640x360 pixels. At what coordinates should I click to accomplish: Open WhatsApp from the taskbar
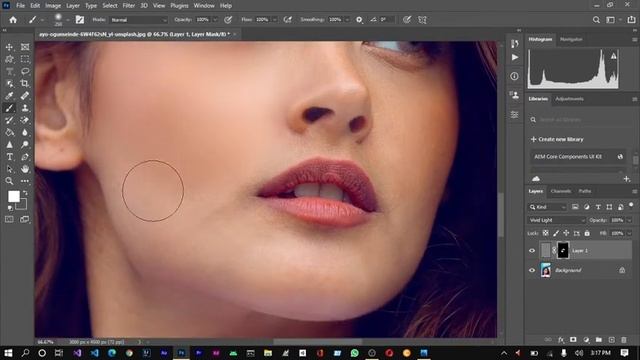click(x=355, y=353)
